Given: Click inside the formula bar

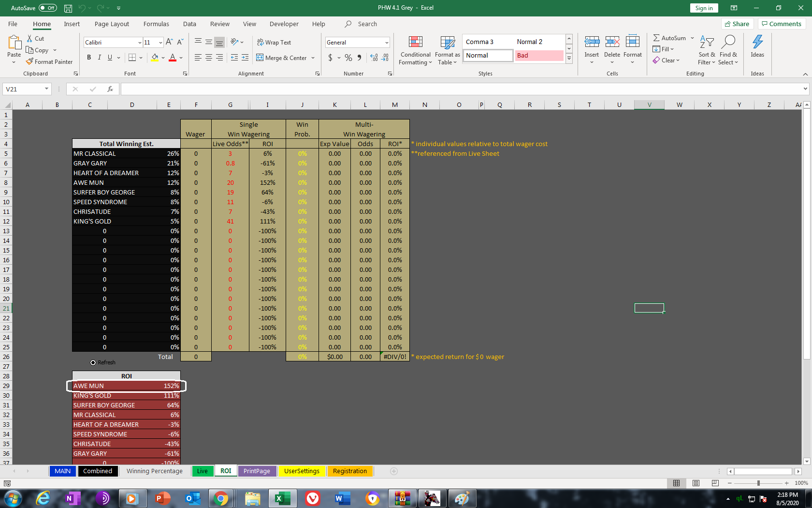Looking at the screenshot, I should [x=459, y=89].
